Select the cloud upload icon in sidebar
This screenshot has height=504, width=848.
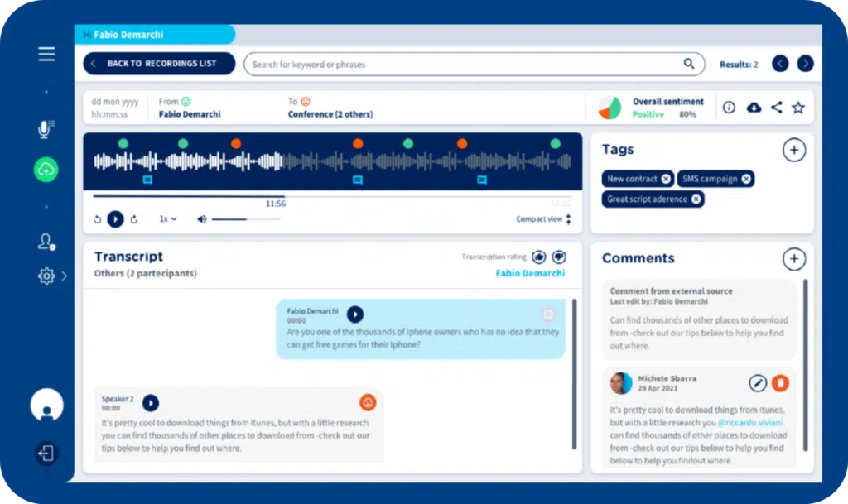[x=46, y=170]
